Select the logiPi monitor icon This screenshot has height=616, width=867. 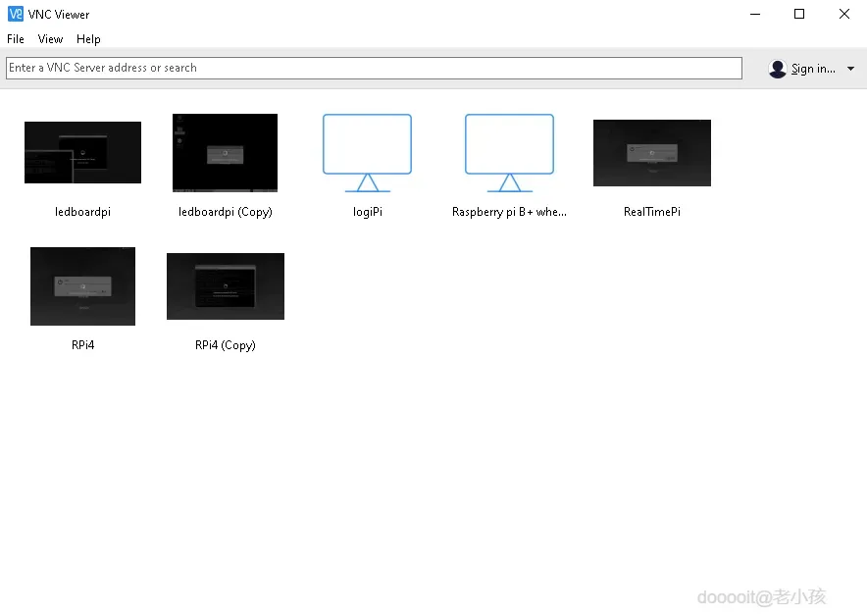point(367,153)
